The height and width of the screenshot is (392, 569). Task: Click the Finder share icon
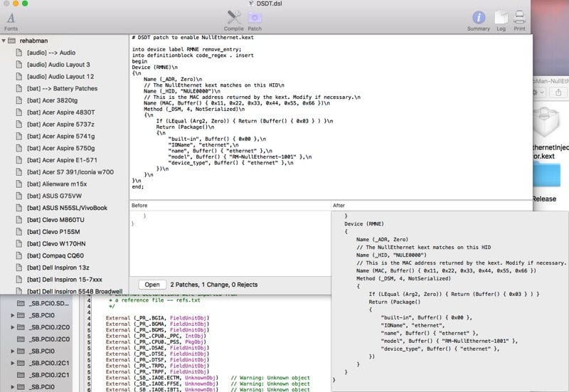pyautogui.click(x=558, y=92)
